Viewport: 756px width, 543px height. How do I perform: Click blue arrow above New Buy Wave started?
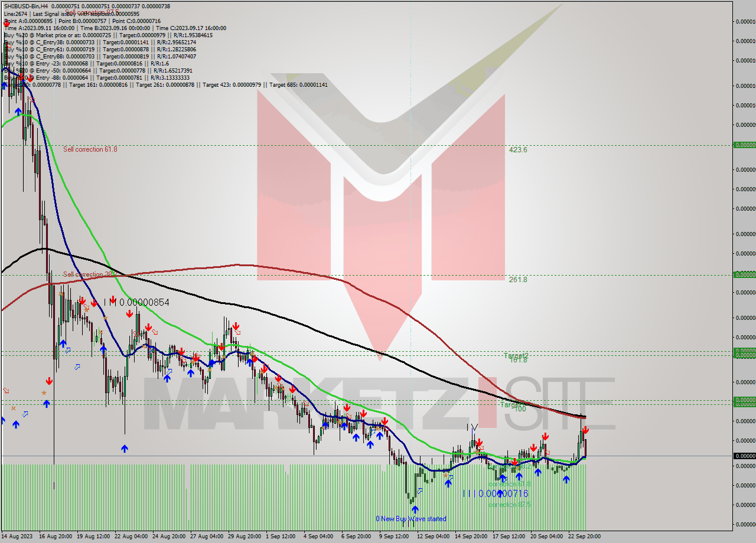pyautogui.click(x=415, y=509)
